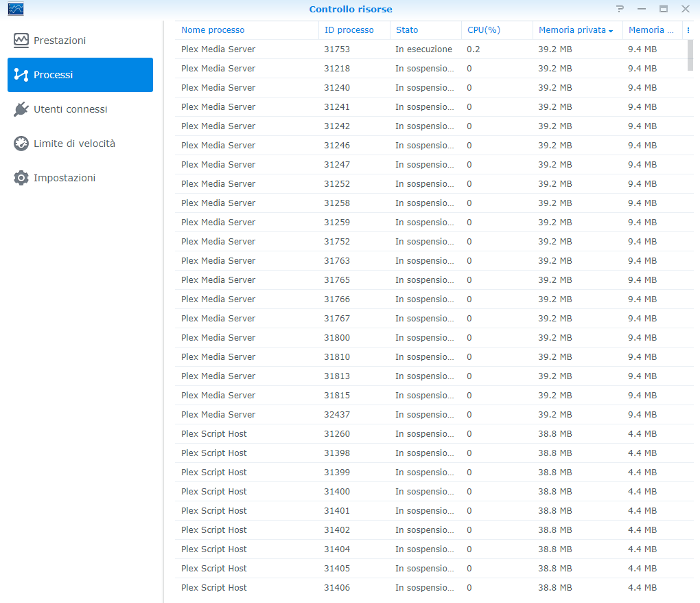The width and height of the screenshot is (700, 603).
Task: Sort by ID processo column header
Action: tap(354, 30)
